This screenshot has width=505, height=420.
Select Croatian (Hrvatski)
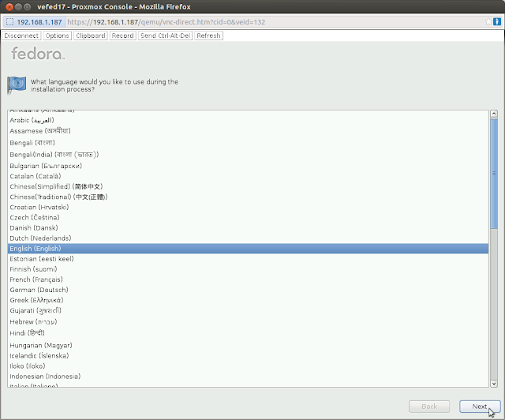point(248,207)
